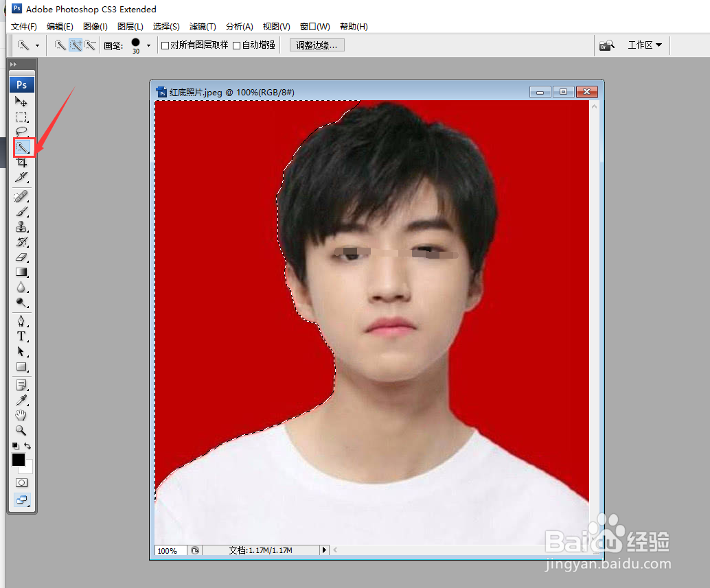Select the Clone Stamp tool
Screen dimensions: 710x588
pos(22,227)
